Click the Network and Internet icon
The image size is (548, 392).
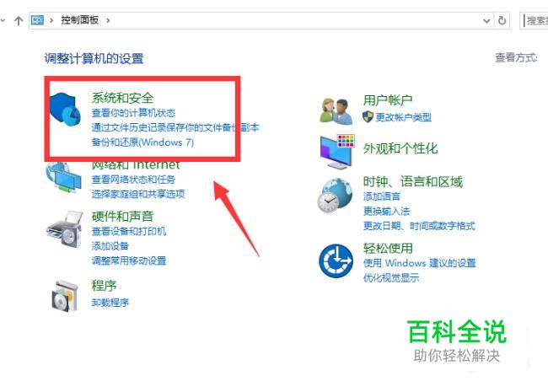[x=63, y=177]
